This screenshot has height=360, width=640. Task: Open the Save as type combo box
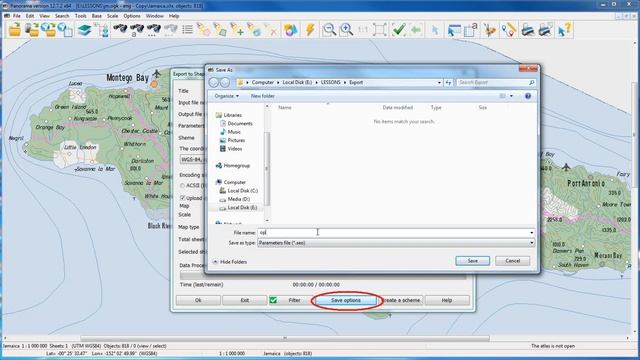(x=396, y=243)
